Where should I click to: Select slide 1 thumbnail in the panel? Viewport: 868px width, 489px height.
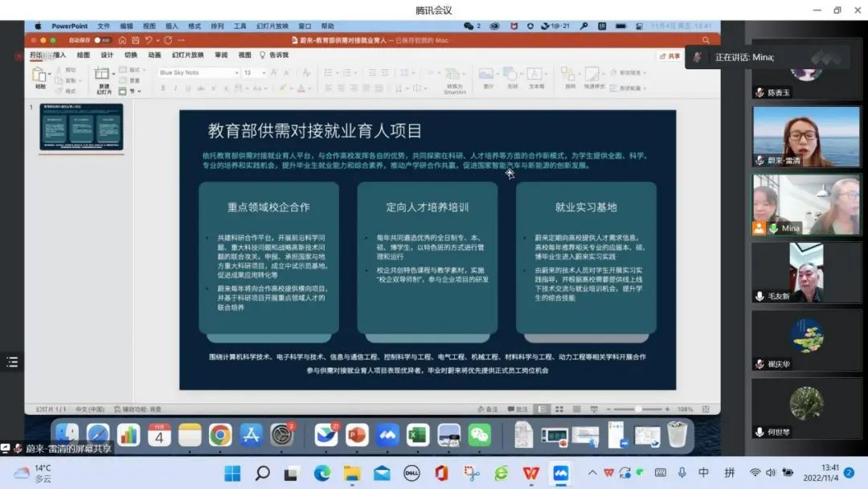[x=82, y=126]
